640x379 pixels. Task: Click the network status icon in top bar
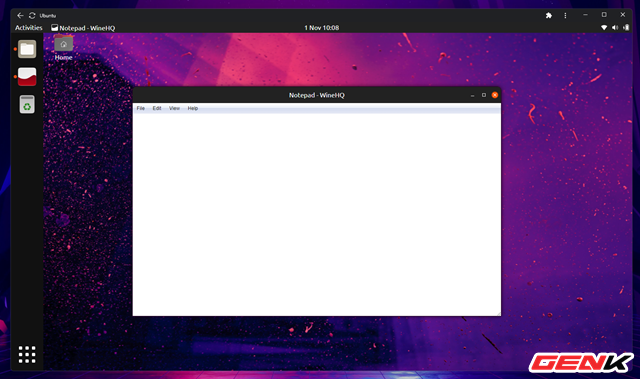pyautogui.click(x=604, y=28)
